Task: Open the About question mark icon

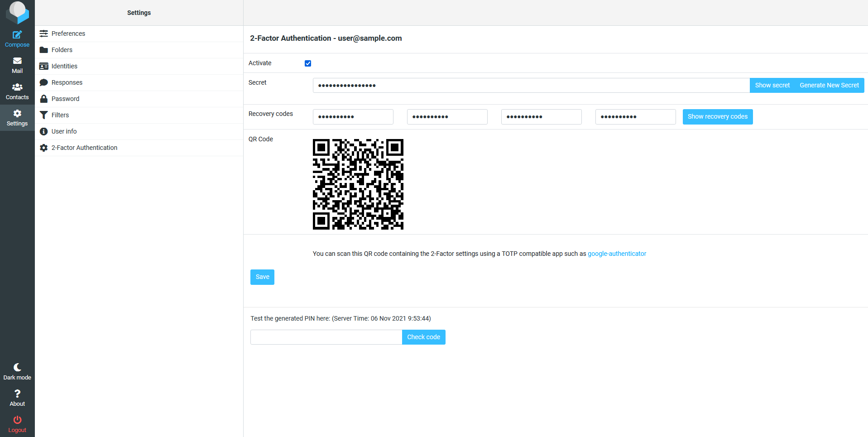Action: pos(17,394)
